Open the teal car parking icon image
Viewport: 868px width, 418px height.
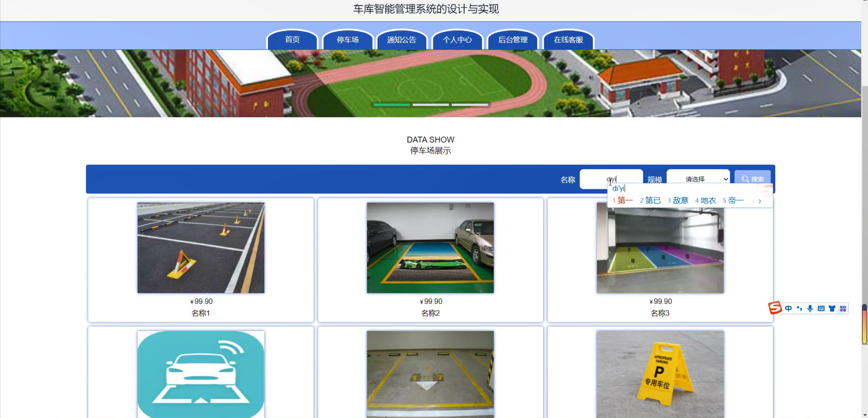point(201,374)
